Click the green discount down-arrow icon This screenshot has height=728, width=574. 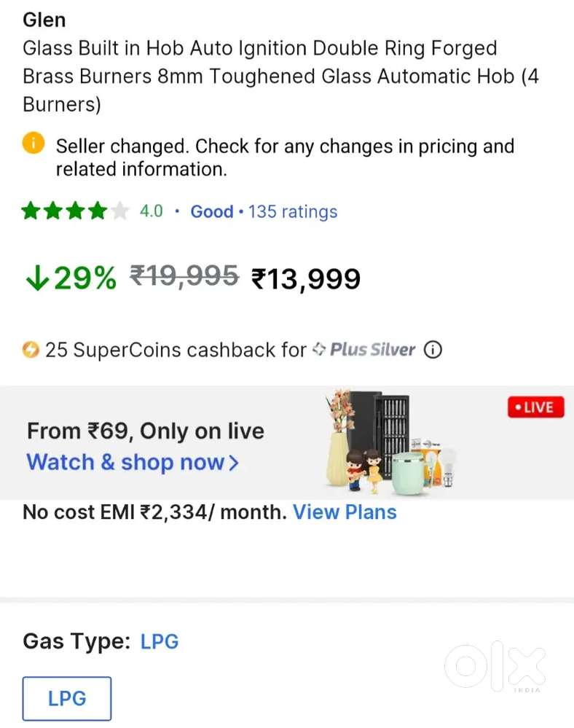click(x=36, y=278)
